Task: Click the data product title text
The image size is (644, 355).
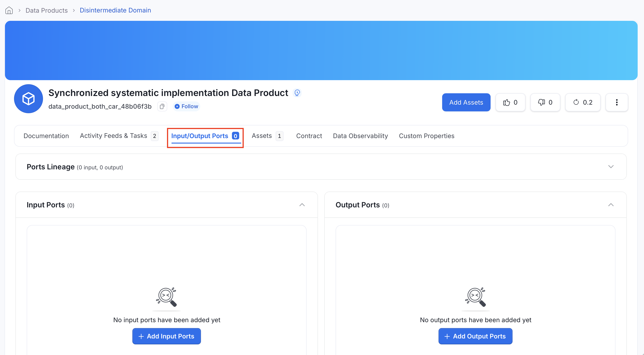Action: point(168,93)
